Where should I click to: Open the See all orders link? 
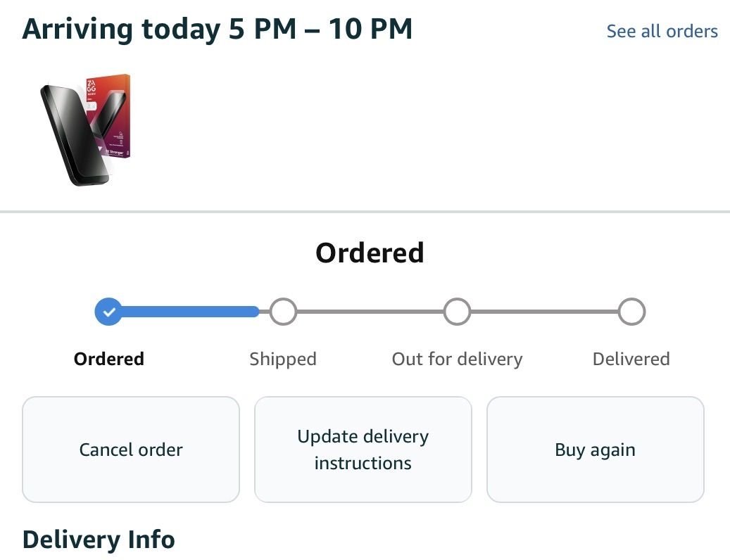662,31
